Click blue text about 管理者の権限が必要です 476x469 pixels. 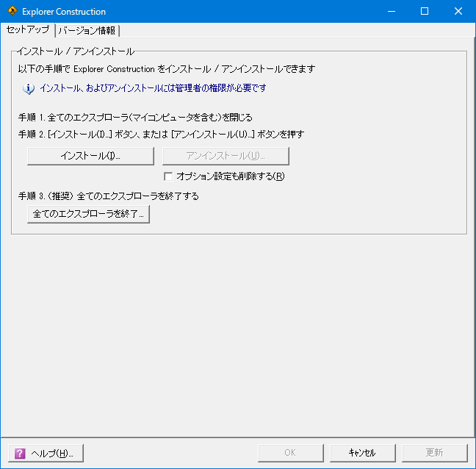click(154, 88)
